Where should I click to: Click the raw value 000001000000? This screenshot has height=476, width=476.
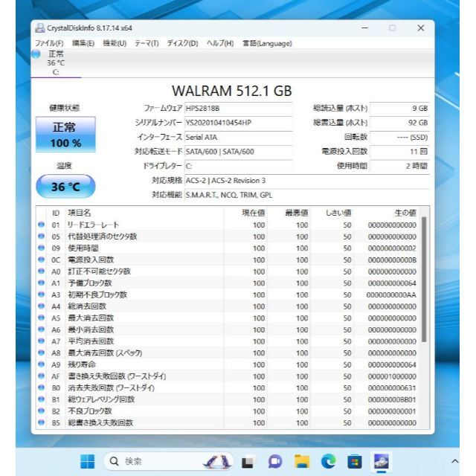(392, 376)
